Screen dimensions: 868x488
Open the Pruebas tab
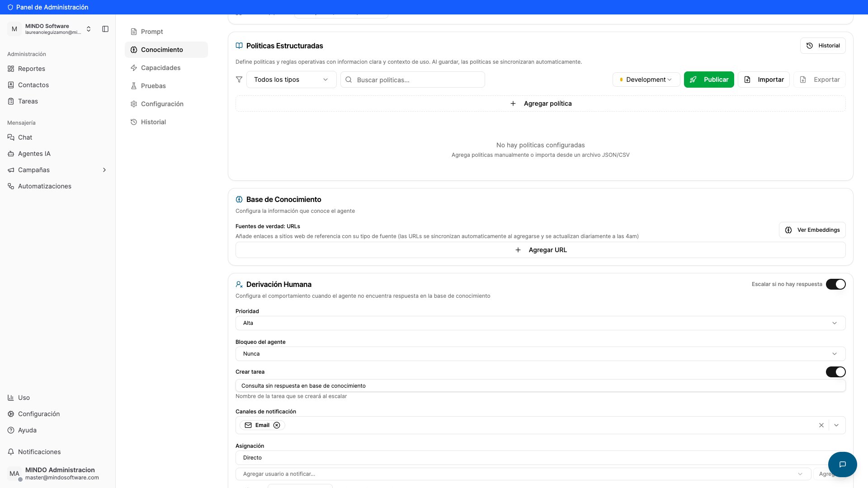166,86
